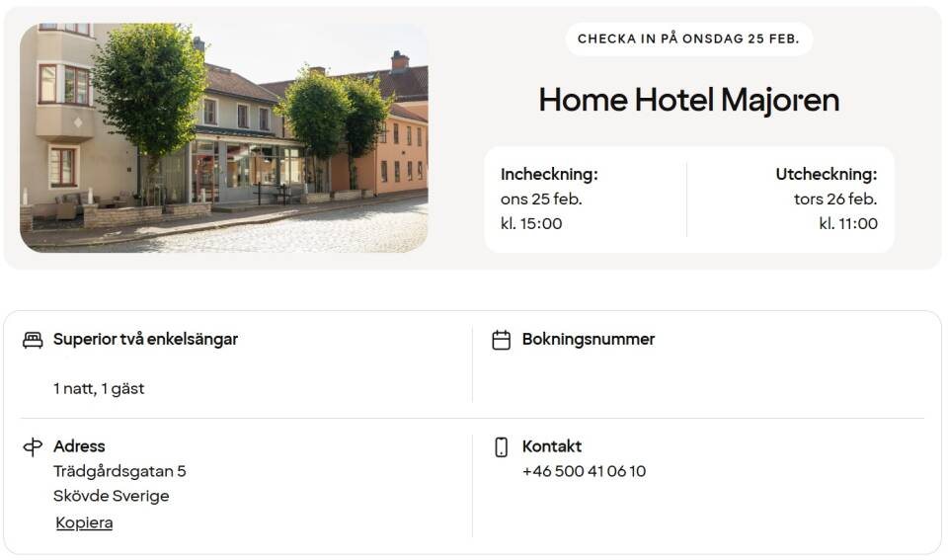The width and height of the screenshot is (948, 560).
Task: Click the Home Hotel Majoren heading
Action: [x=688, y=100]
